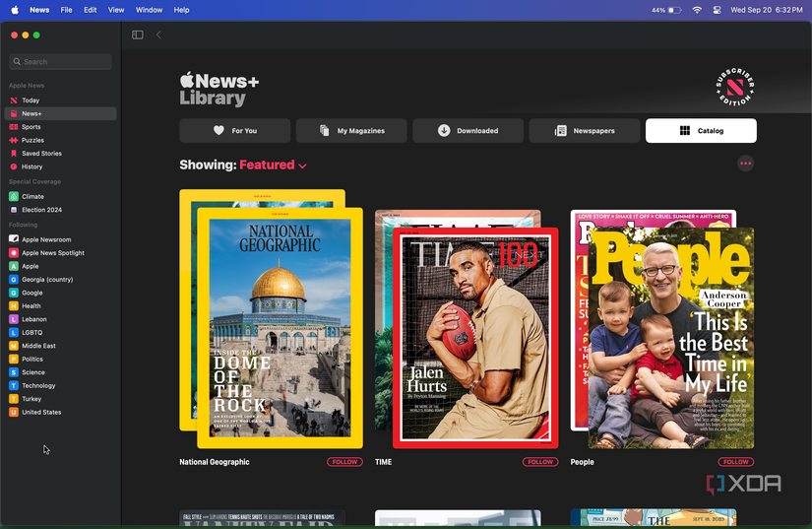Open Climate special coverage
812x529 pixels.
61,196
